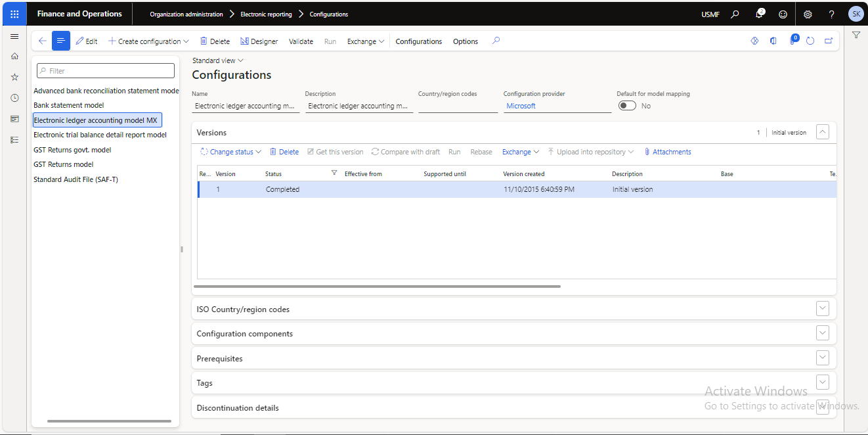Open the Change status dropdown
Image resolution: width=868 pixels, height=435 pixels.
pyautogui.click(x=230, y=152)
